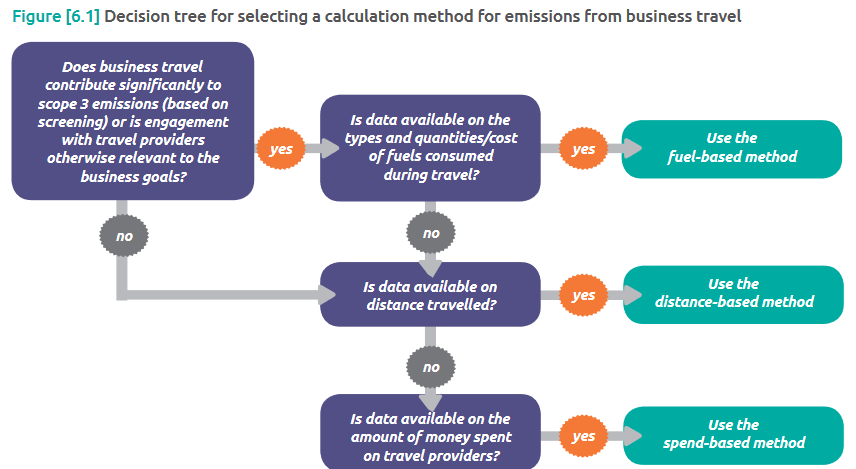
Task: Select the yes badge before distance-based method
Action: (x=583, y=295)
